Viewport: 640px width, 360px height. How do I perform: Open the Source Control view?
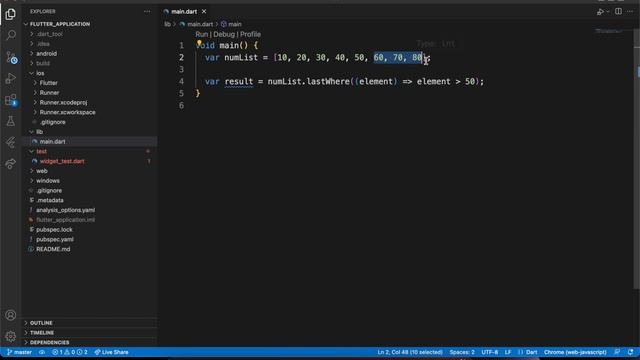pyautogui.click(x=11, y=57)
